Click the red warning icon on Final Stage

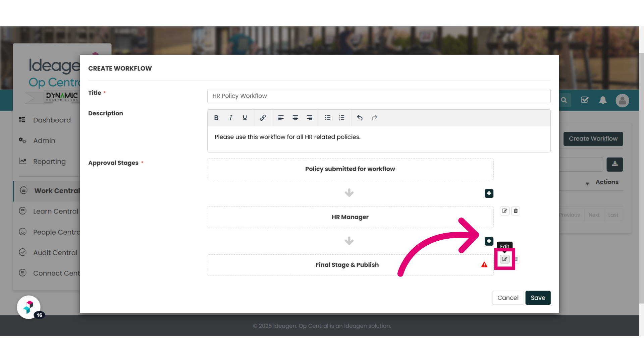click(x=484, y=265)
